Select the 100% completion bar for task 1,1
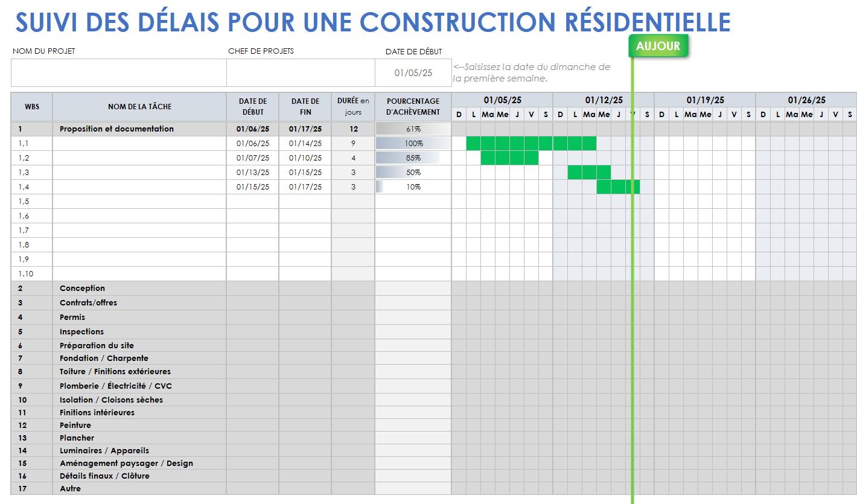The height and width of the screenshot is (504, 857). [x=413, y=144]
